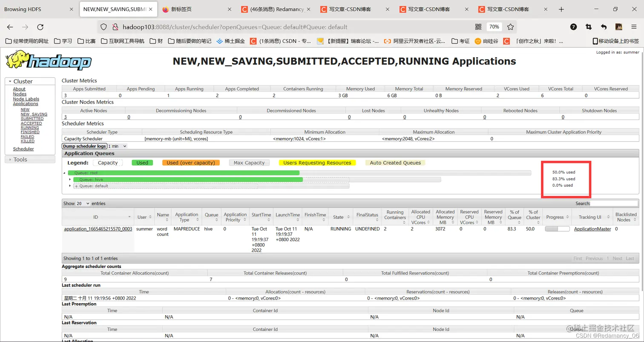Open the browser hamburger menu

[633, 27]
